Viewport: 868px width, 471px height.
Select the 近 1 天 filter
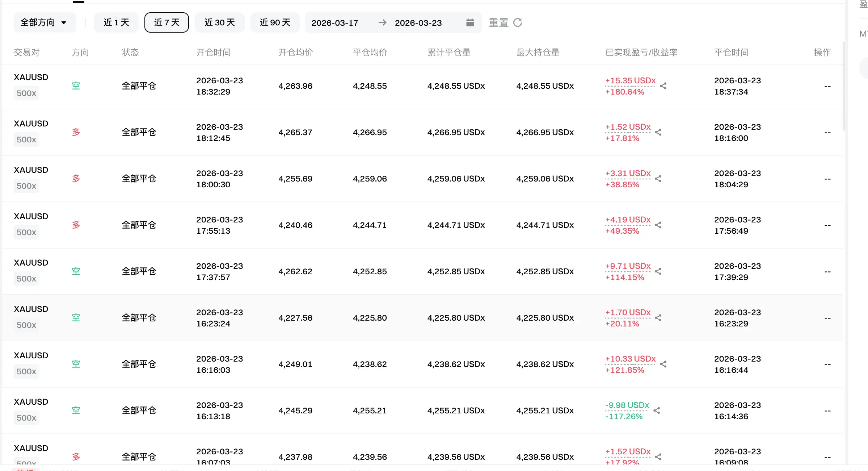116,22
